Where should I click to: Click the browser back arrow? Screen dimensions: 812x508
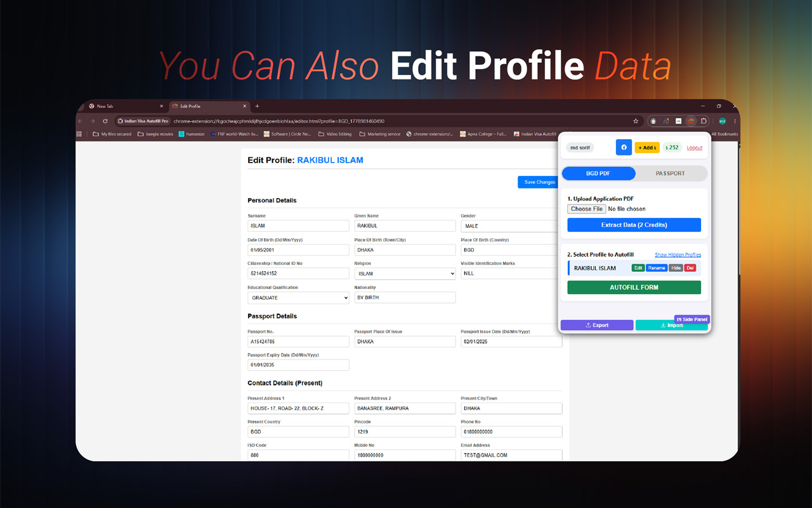tap(81, 121)
